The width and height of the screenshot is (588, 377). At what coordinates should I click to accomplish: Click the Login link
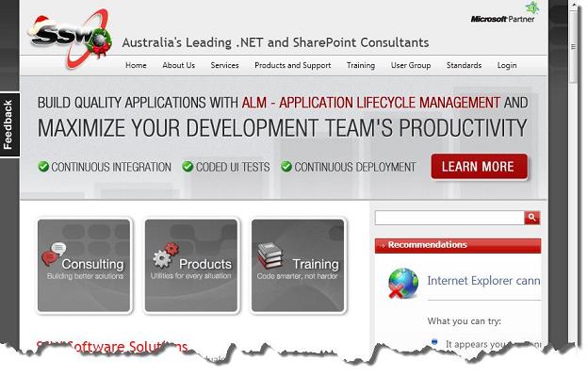pyautogui.click(x=507, y=65)
